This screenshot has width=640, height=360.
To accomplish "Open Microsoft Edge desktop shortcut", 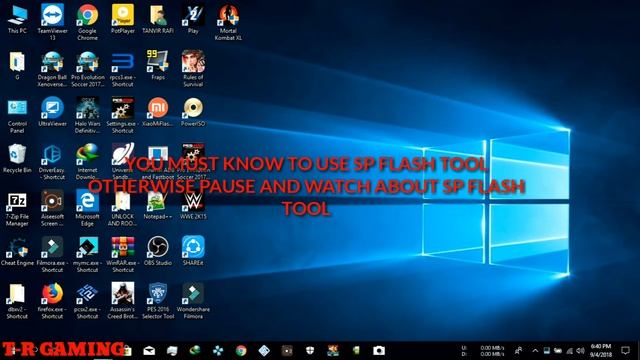I will [87, 208].
